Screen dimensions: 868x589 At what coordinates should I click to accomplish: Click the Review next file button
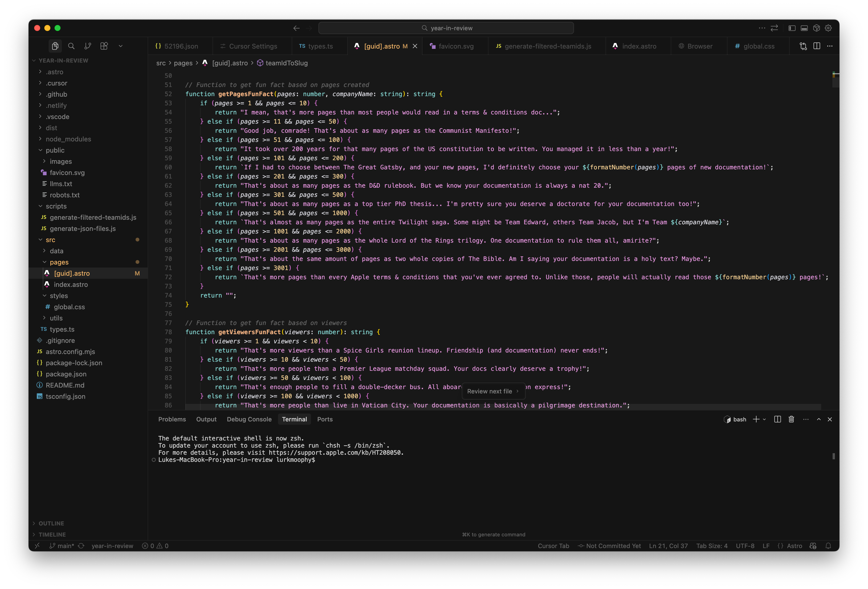click(493, 391)
